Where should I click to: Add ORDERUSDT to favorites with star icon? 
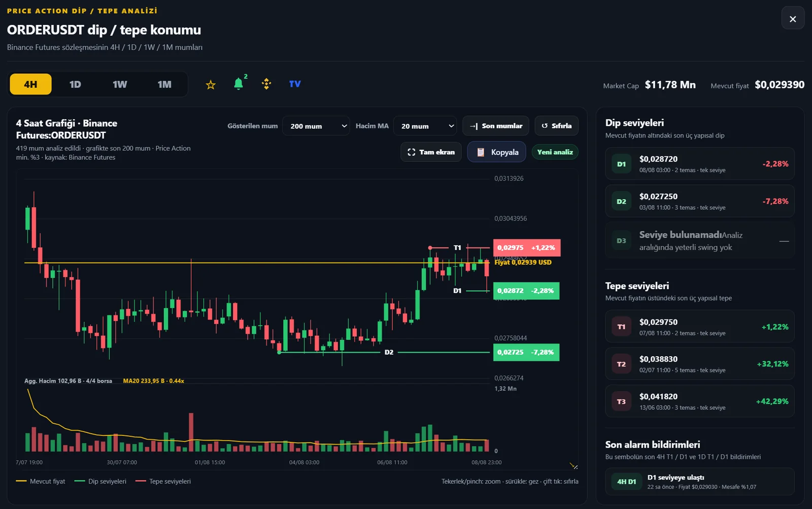(211, 85)
